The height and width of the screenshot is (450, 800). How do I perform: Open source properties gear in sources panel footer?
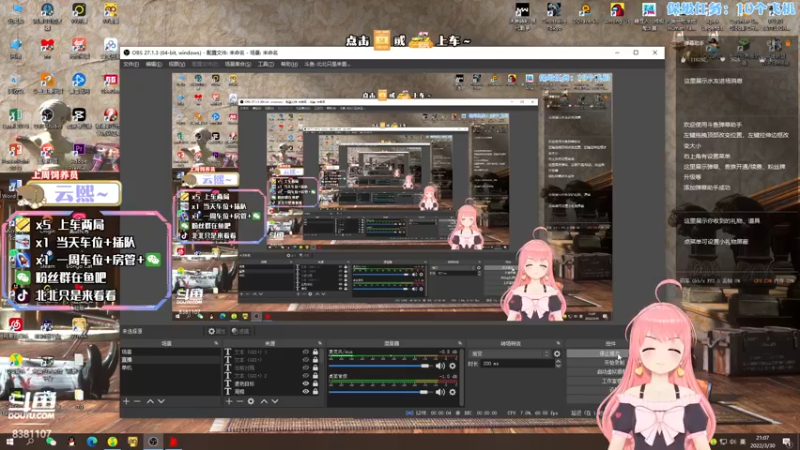(251, 402)
